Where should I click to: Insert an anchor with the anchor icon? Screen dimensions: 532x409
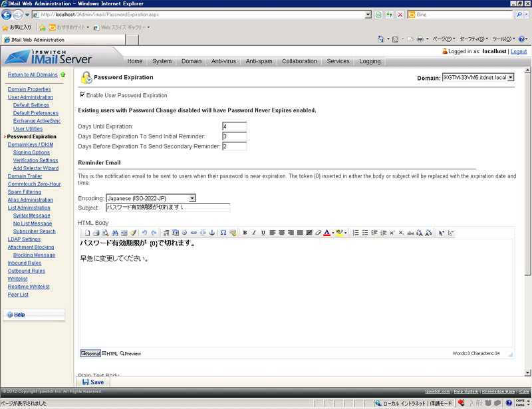pos(212,233)
